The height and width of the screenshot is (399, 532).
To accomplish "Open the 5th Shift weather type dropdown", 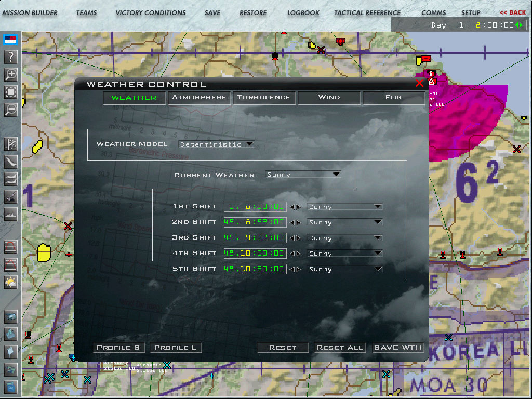I will [x=344, y=269].
